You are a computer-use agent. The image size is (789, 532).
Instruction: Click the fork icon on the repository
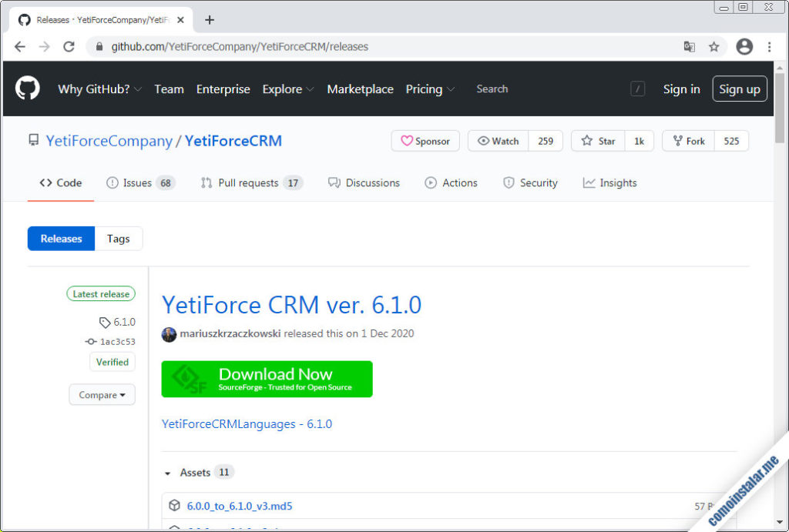click(x=677, y=141)
